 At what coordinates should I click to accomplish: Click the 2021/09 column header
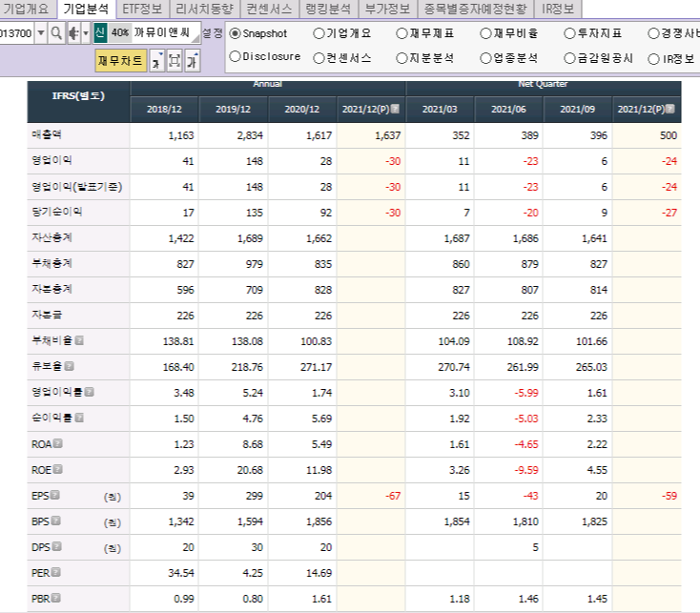click(x=577, y=109)
